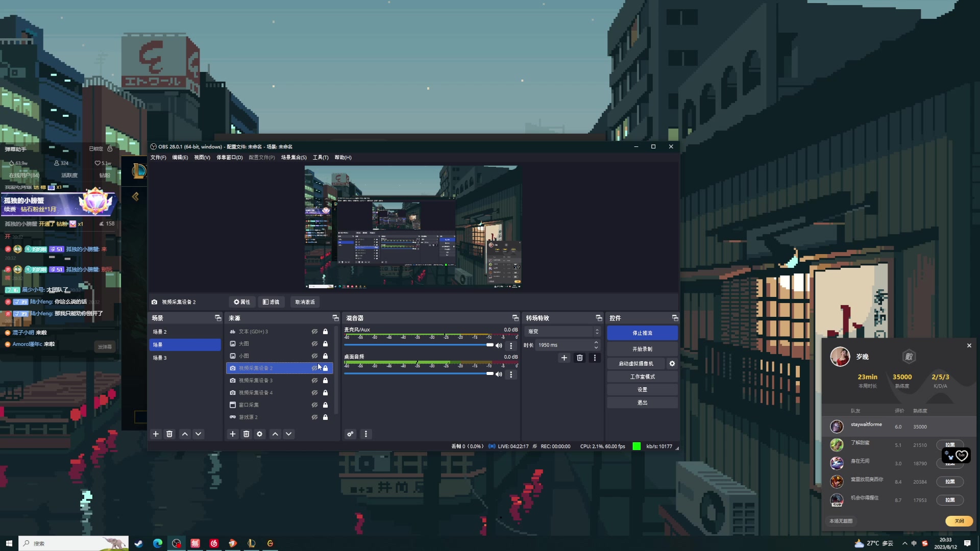This screenshot has height=551, width=980.
Task: Open the 编辑(E) menu
Action: [180, 158]
